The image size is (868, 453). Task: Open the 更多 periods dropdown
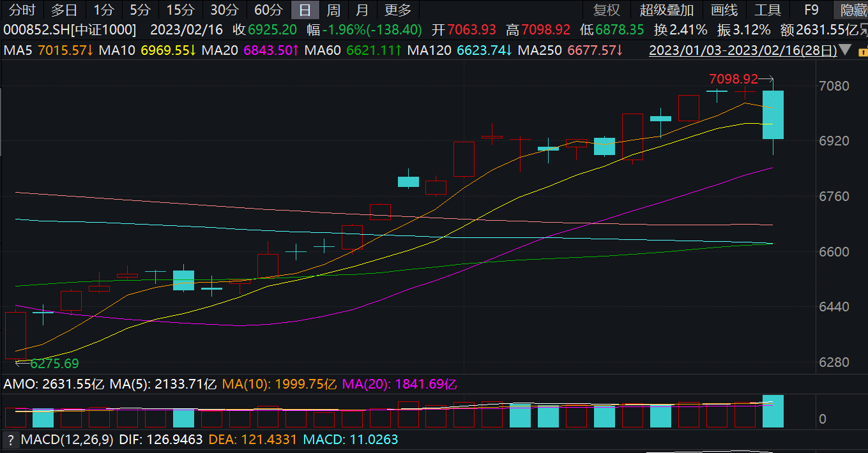tap(399, 10)
